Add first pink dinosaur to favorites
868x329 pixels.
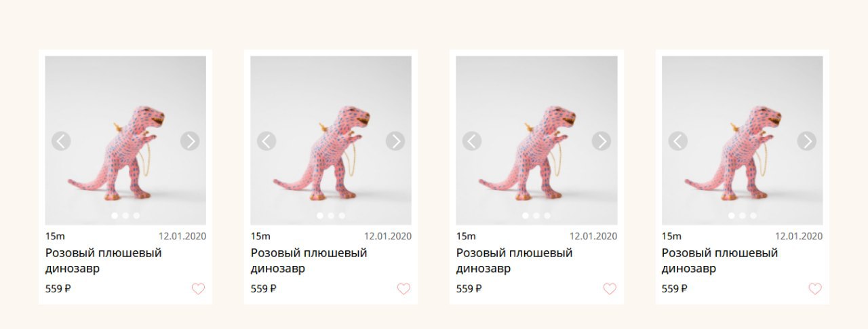(x=198, y=289)
